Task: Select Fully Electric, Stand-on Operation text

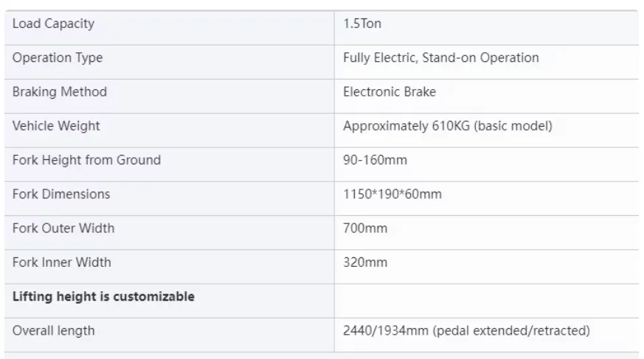Action: point(440,57)
